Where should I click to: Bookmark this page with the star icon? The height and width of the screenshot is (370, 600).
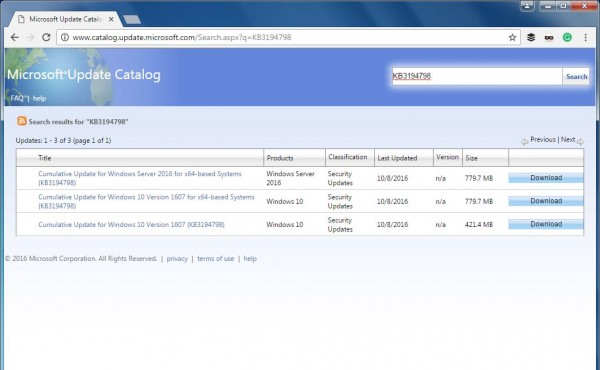pos(512,37)
